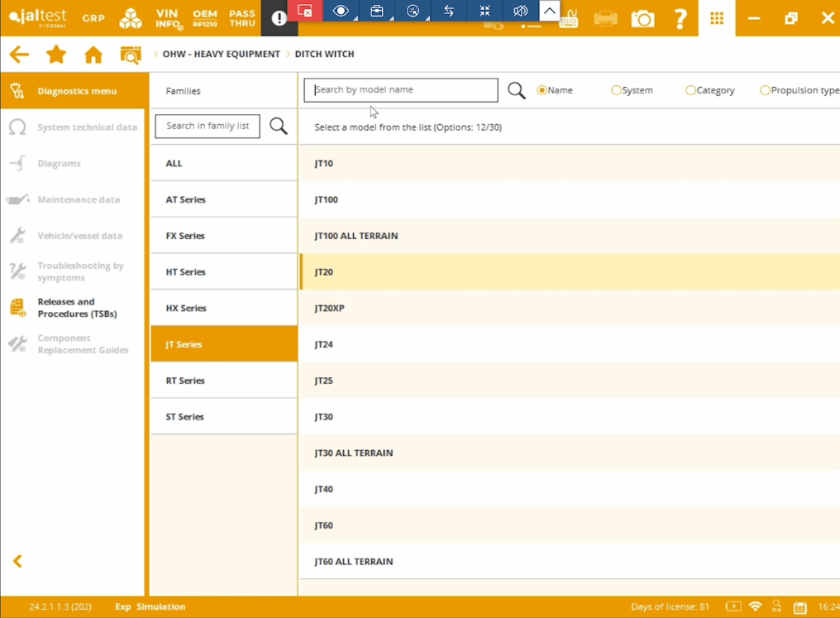Open the eye view dropdown in toolbar

tap(341, 11)
